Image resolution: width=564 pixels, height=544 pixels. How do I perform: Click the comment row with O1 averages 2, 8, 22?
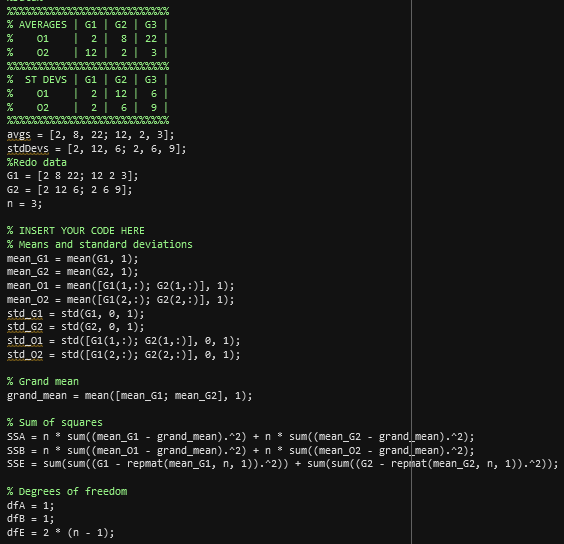(x=87, y=39)
